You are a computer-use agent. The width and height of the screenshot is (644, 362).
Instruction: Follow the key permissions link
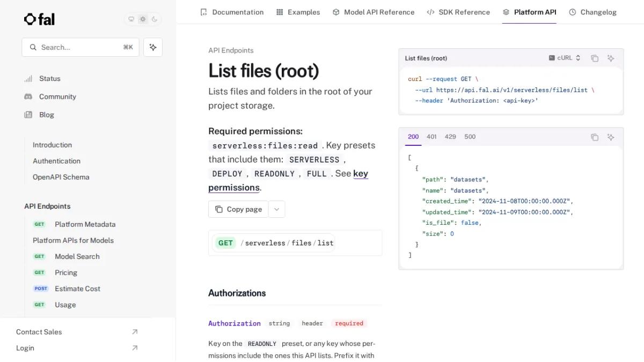288,180
